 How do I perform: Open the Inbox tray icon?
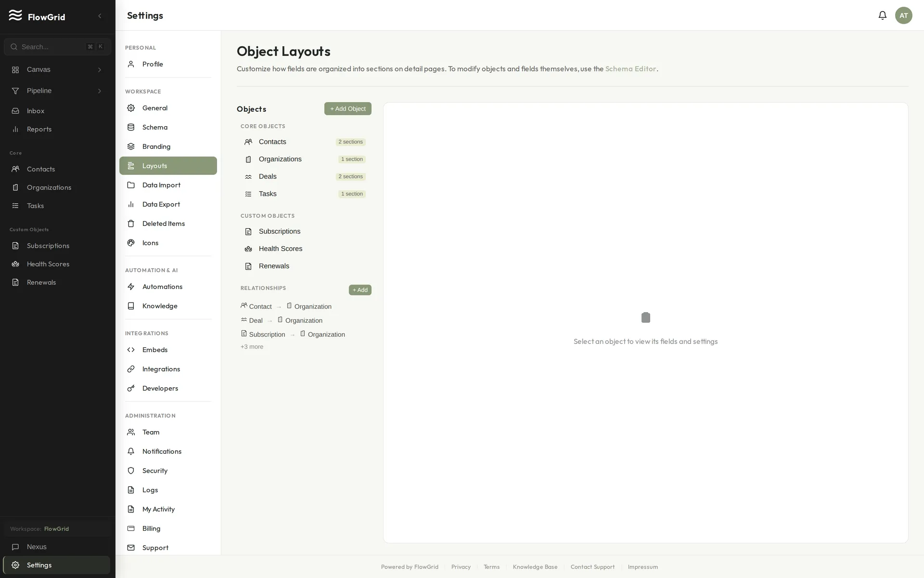pyautogui.click(x=15, y=111)
